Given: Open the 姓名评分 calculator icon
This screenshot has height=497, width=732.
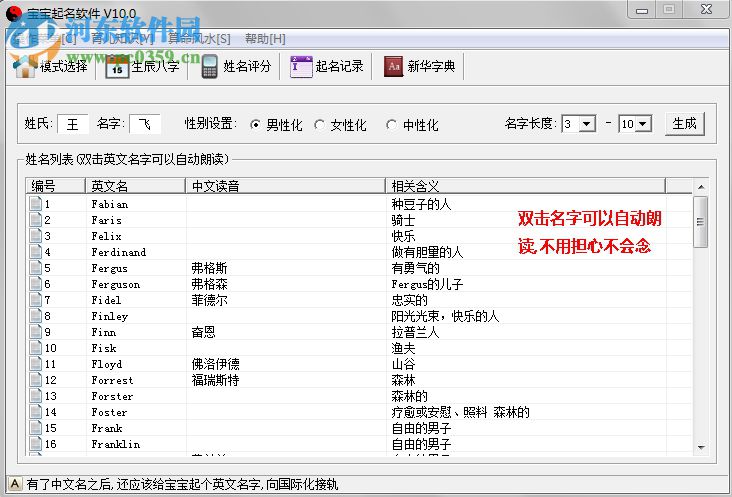Looking at the screenshot, I should (210, 67).
